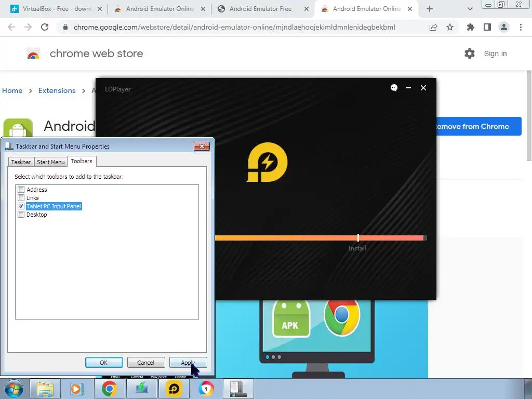This screenshot has height=399, width=532.
Task: Select the Toolbars tab
Action: click(82, 161)
